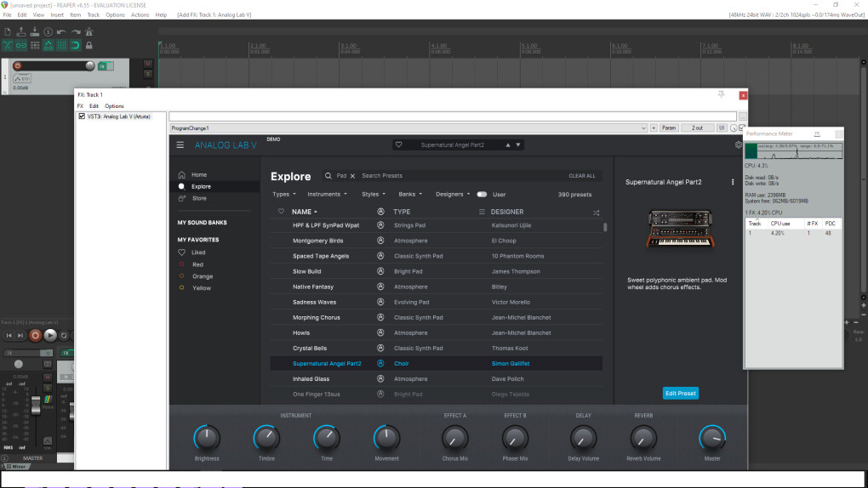Toggle the User presets switch
Image resolution: width=868 pixels, height=488 pixels.
(x=483, y=194)
